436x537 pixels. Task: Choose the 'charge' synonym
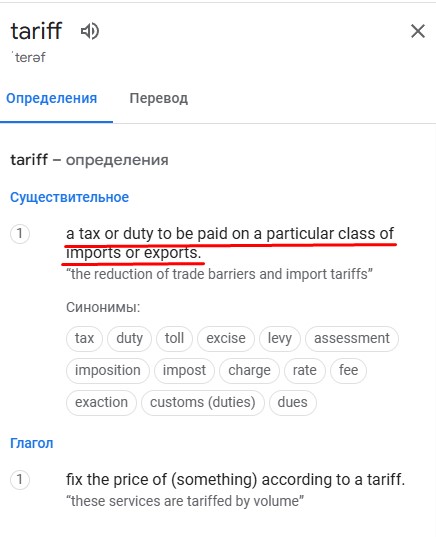249,370
